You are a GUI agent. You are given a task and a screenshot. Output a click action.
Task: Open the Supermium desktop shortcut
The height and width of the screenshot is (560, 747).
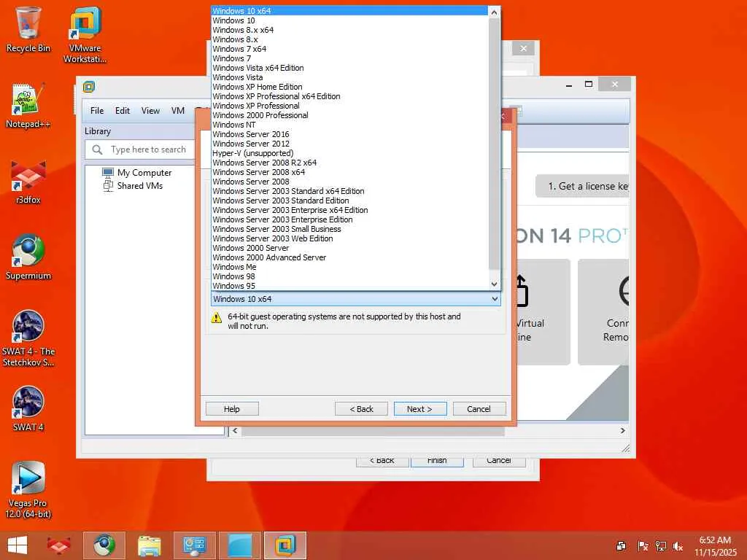[28, 257]
